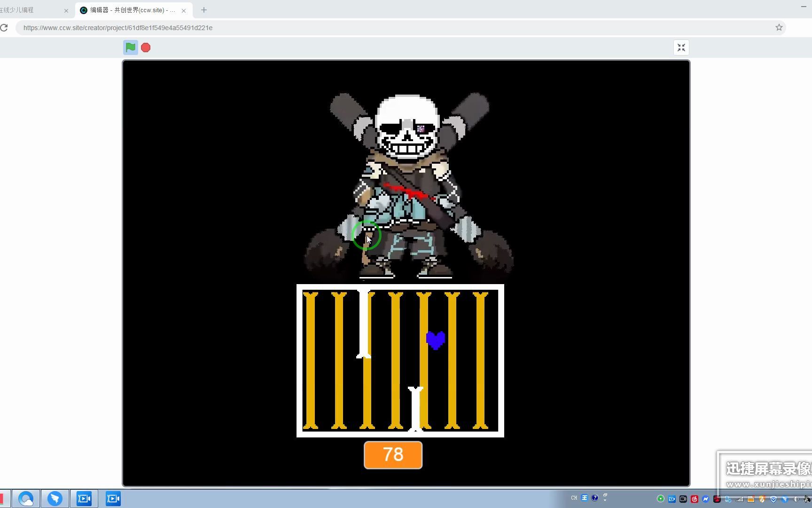Start the project with the green flag

[x=131, y=48]
